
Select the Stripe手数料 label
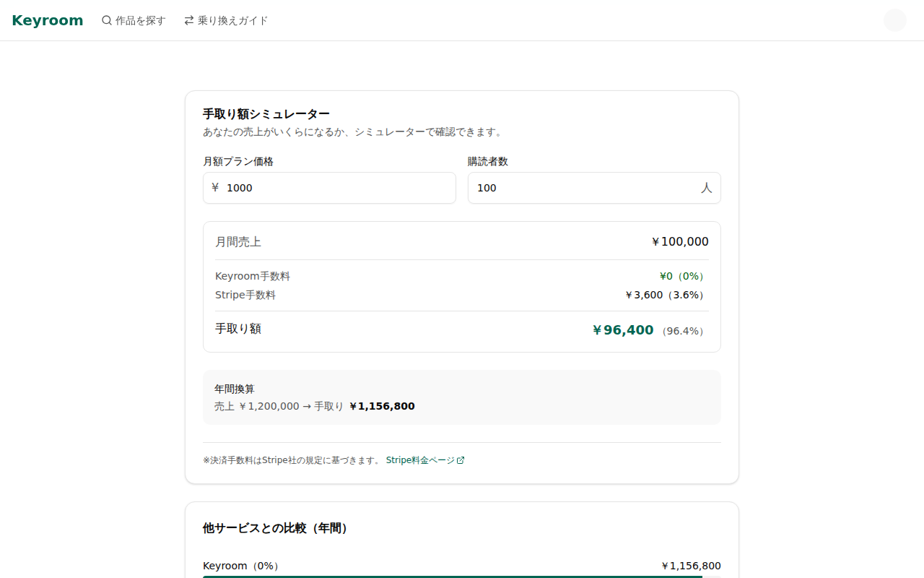pos(245,295)
